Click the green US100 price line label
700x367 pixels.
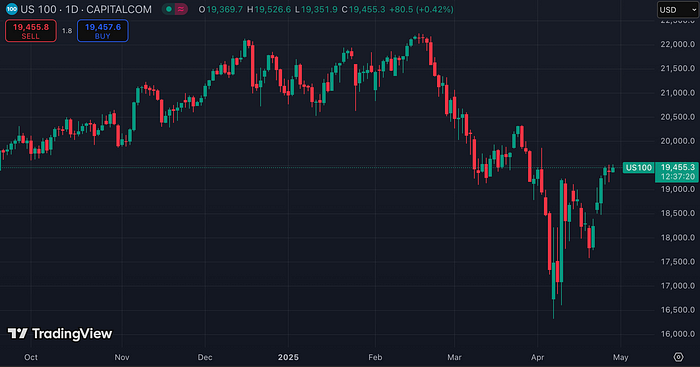638,167
